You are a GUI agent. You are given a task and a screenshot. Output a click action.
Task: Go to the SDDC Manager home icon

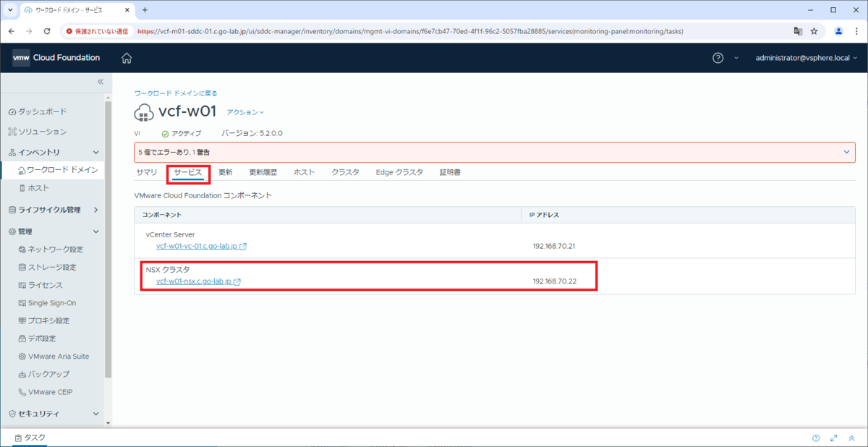click(127, 58)
